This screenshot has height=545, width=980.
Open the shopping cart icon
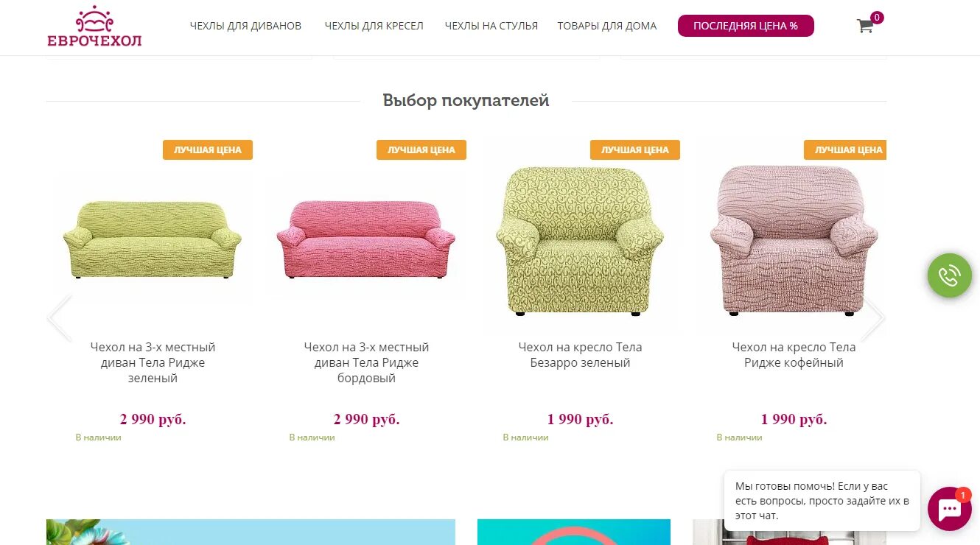[x=865, y=26]
